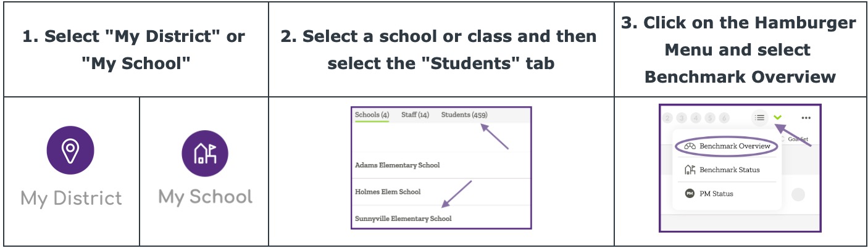Select Sunnyville Elementary School
868x248 pixels.
[x=403, y=218]
